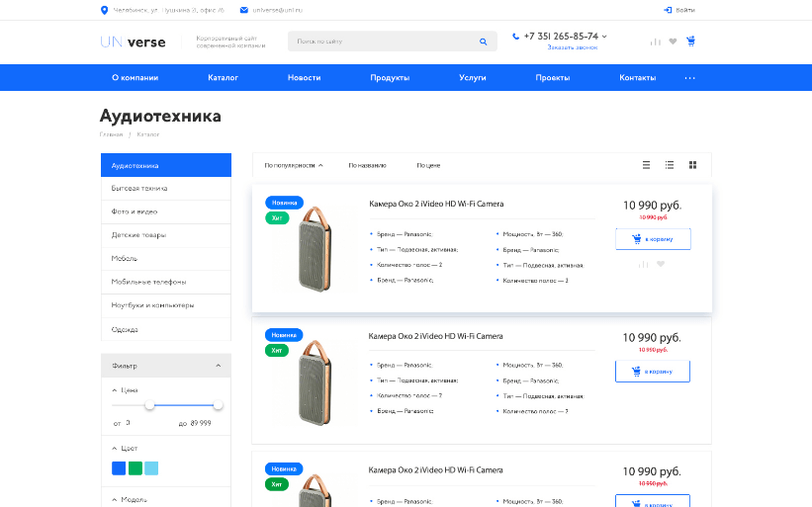
Task: Click Заказать звонок link
Action: click(572, 47)
